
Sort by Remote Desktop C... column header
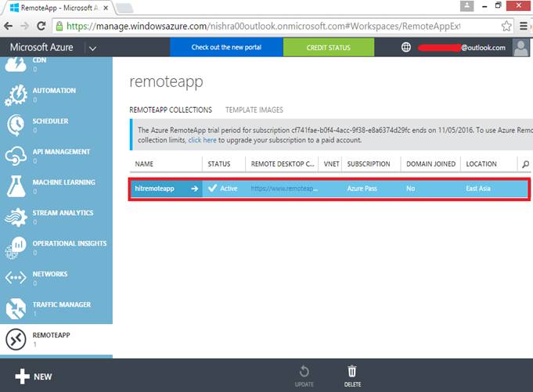coord(283,164)
